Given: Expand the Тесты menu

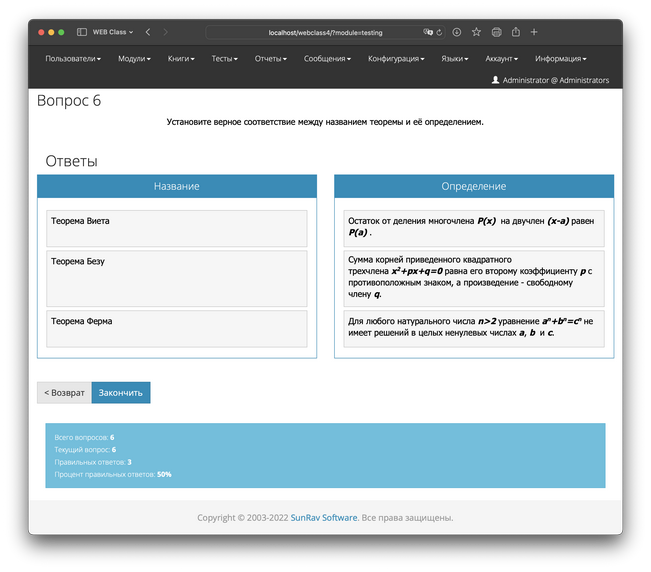Looking at the screenshot, I should (225, 59).
